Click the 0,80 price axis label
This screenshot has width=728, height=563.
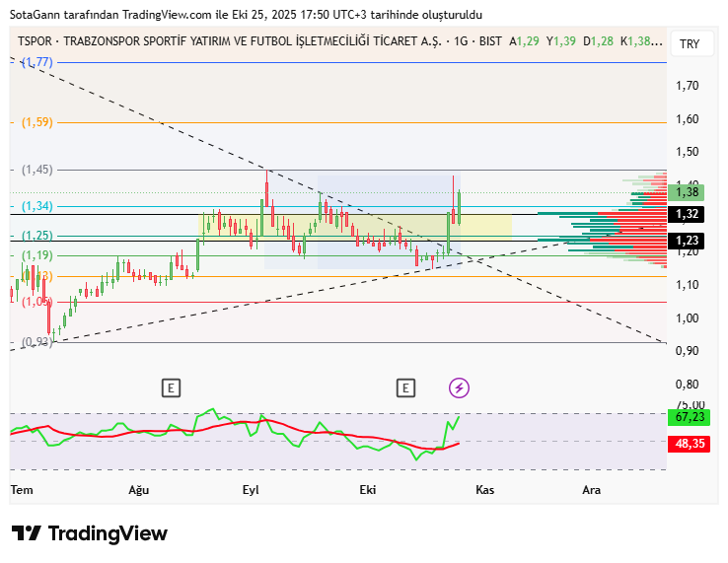tap(687, 385)
